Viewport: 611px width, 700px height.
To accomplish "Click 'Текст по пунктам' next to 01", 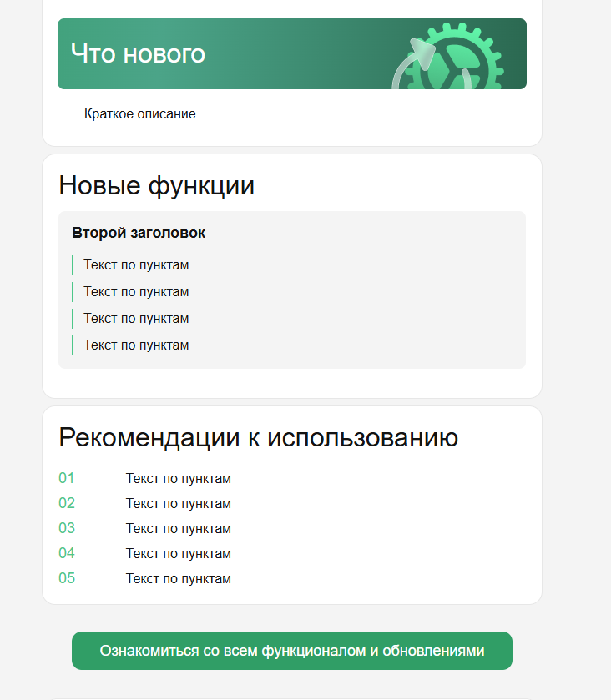I will [179, 479].
